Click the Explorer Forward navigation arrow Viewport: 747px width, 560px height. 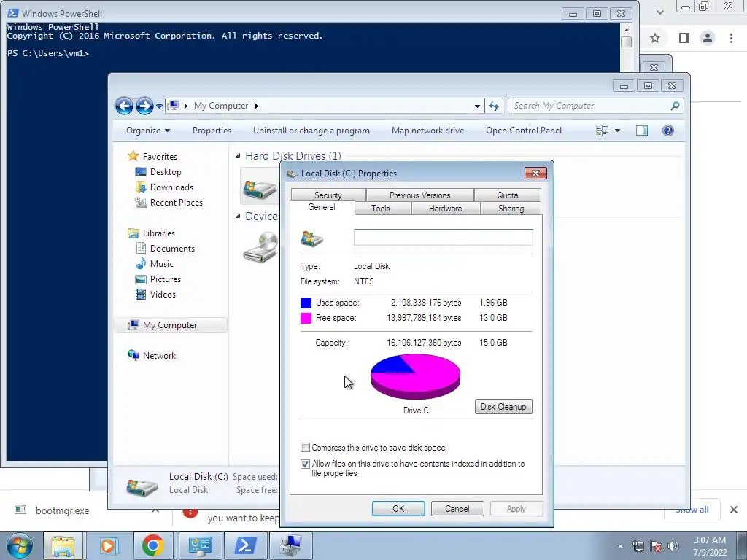(x=144, y=106)
